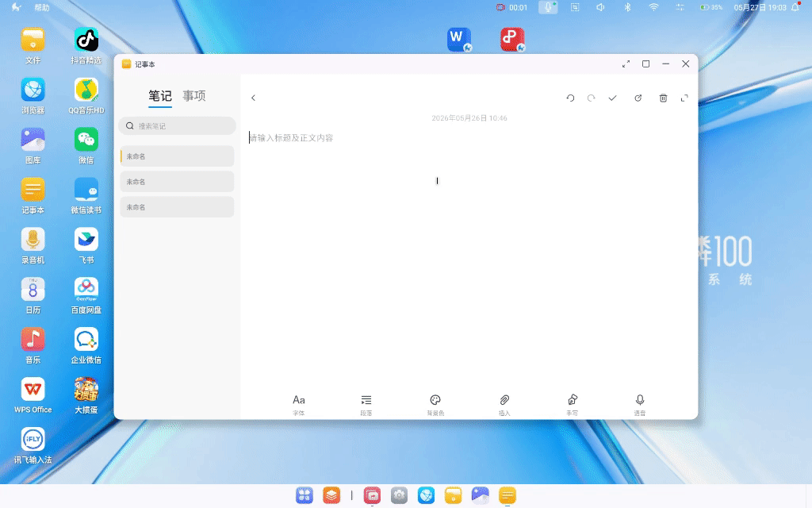812x508 pixels.
Task: Switch to the 笔记 tab
Action: pyautogui.click(x=160, y=96)
